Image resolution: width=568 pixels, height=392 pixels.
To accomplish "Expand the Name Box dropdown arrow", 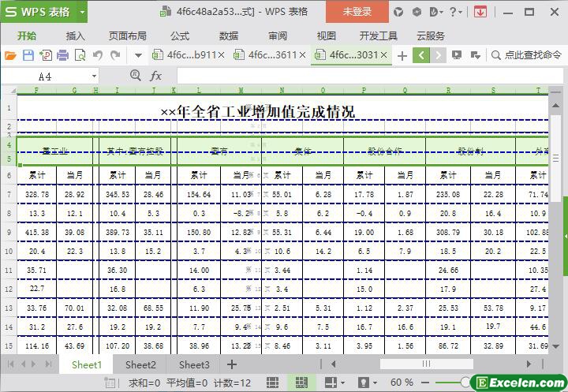I will pos(94,77).
